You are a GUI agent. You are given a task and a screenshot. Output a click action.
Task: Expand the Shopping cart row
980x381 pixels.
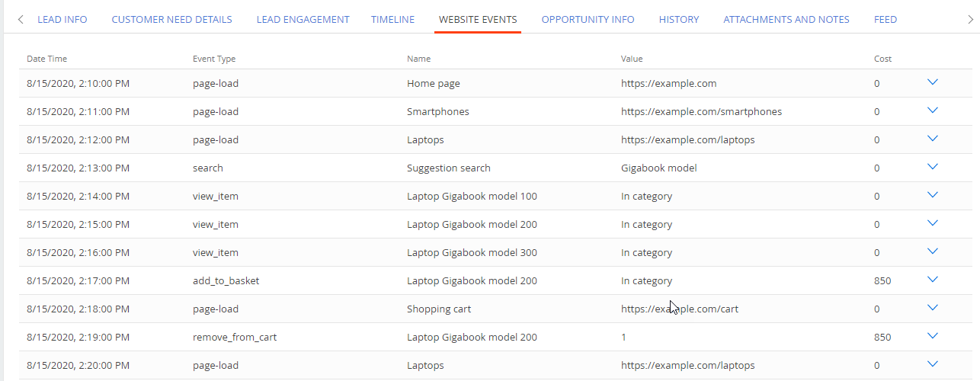coord(932,308)
